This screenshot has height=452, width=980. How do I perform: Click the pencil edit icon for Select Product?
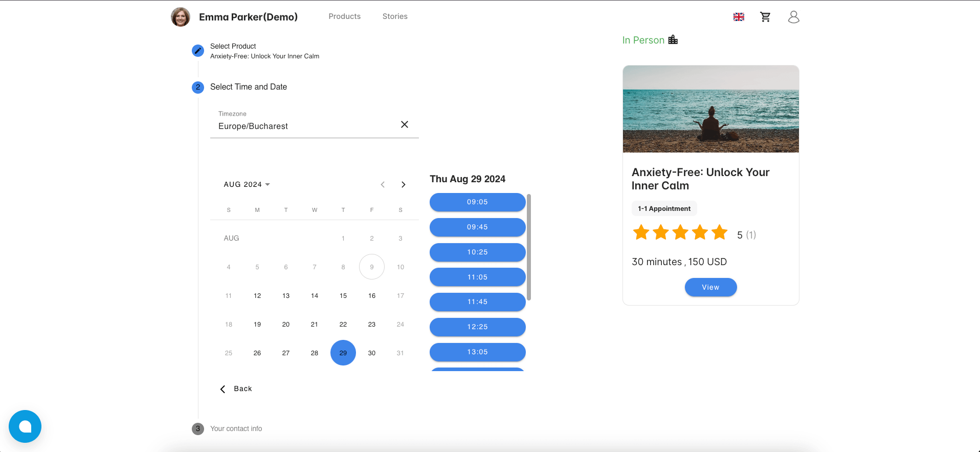click(197, 51)
